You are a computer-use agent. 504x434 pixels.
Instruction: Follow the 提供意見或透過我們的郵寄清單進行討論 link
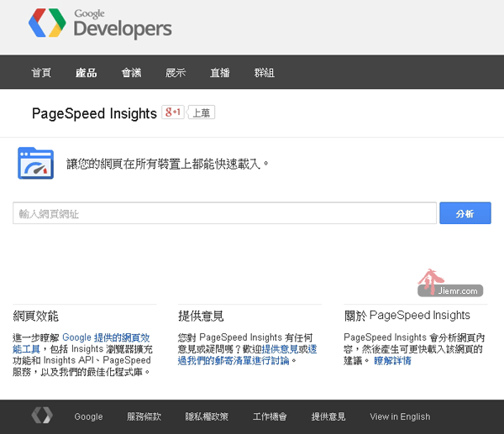click(x=247, y=354)
